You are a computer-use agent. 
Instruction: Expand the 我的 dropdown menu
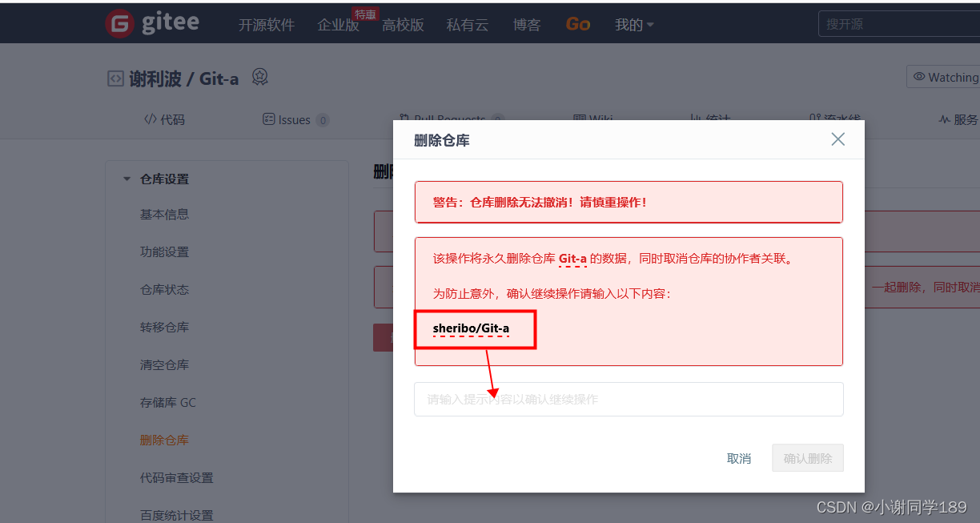click(634, 25)
